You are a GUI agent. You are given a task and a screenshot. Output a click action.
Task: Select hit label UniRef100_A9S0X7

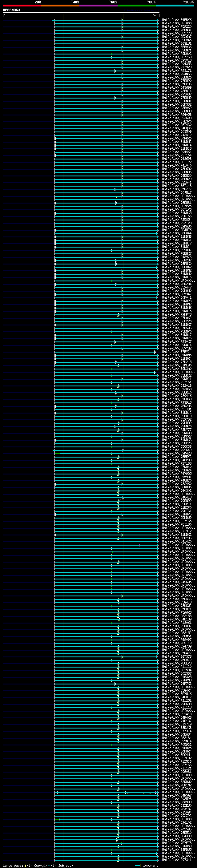(177, 342)
